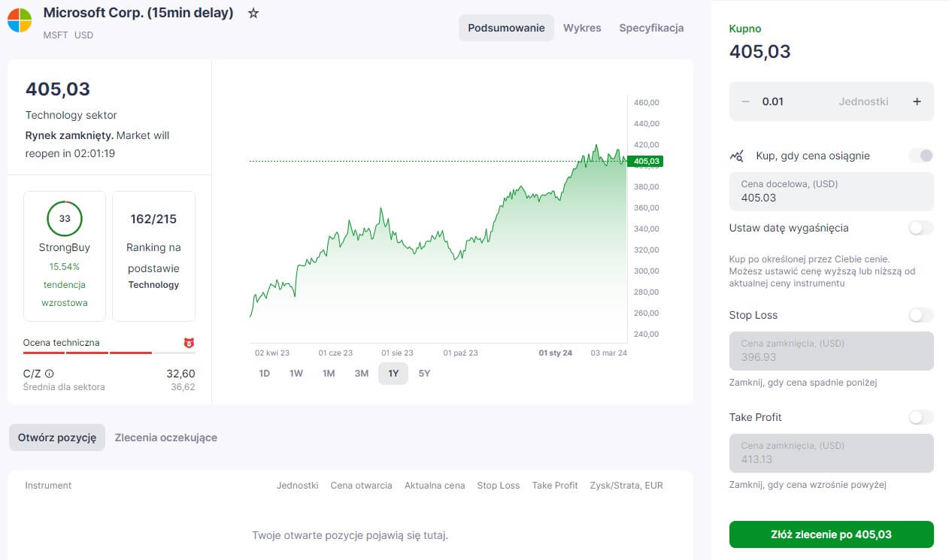Screen dimensions: 952x560
Task: Select the 1M chart range
Action: coord(329,374)
